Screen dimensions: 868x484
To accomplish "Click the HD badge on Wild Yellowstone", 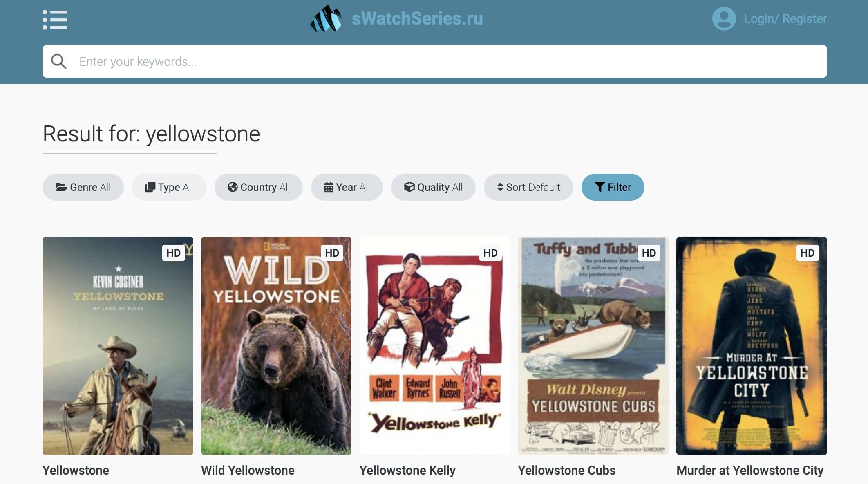I will [332, 253].
